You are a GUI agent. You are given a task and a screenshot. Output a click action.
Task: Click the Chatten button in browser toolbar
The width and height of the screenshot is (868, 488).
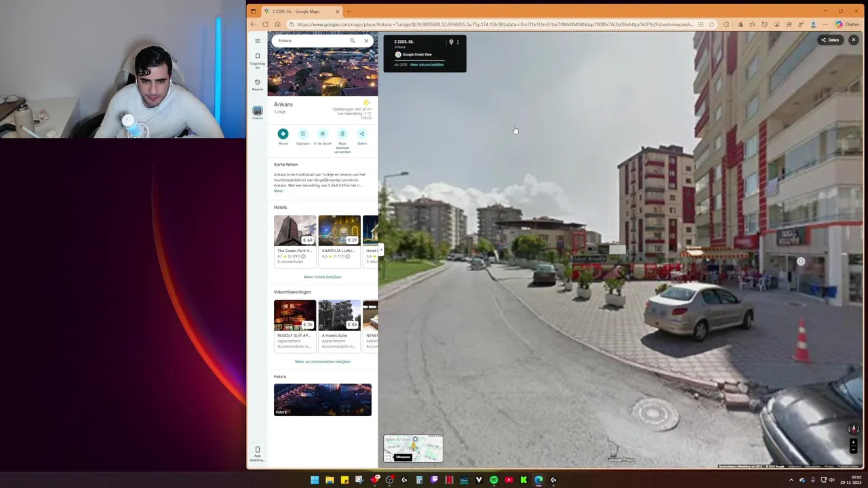click(848, 24)
